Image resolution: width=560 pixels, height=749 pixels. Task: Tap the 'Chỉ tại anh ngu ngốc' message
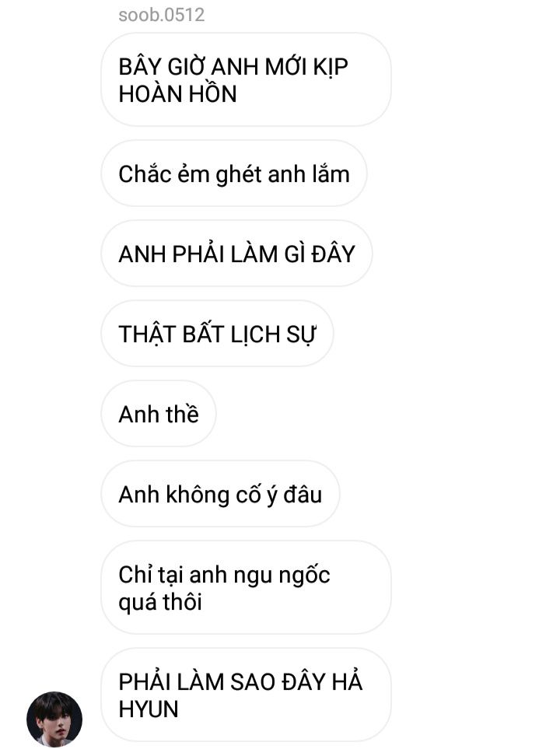point(246,588)
